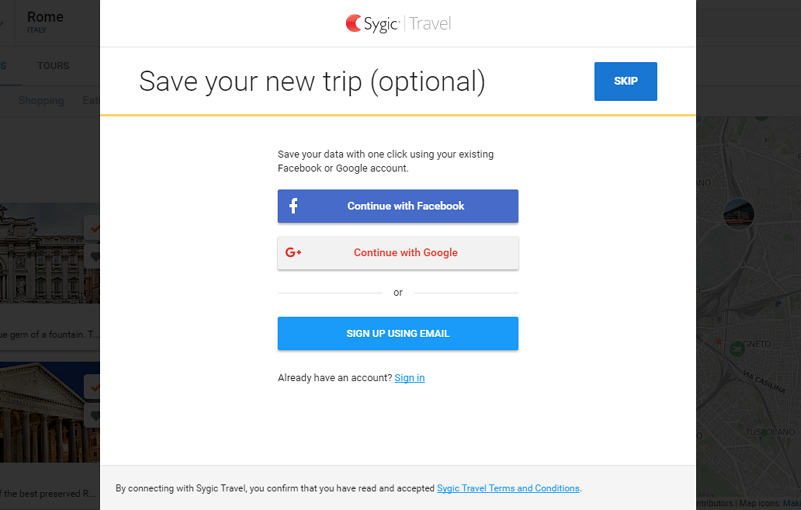This screenshot has width=801, height=510.
Task: Select the Shopping category filter
Action: (41, 100)
